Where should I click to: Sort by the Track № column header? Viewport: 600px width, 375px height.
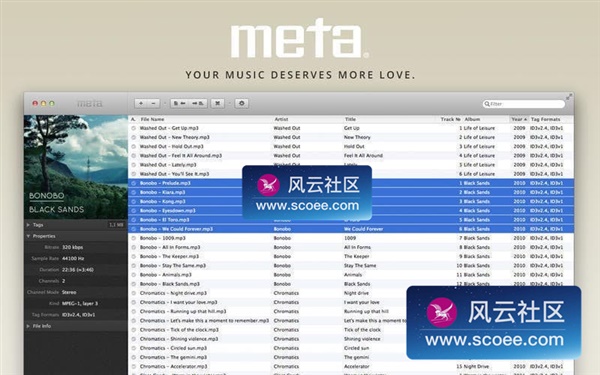(x=450, y=119)
